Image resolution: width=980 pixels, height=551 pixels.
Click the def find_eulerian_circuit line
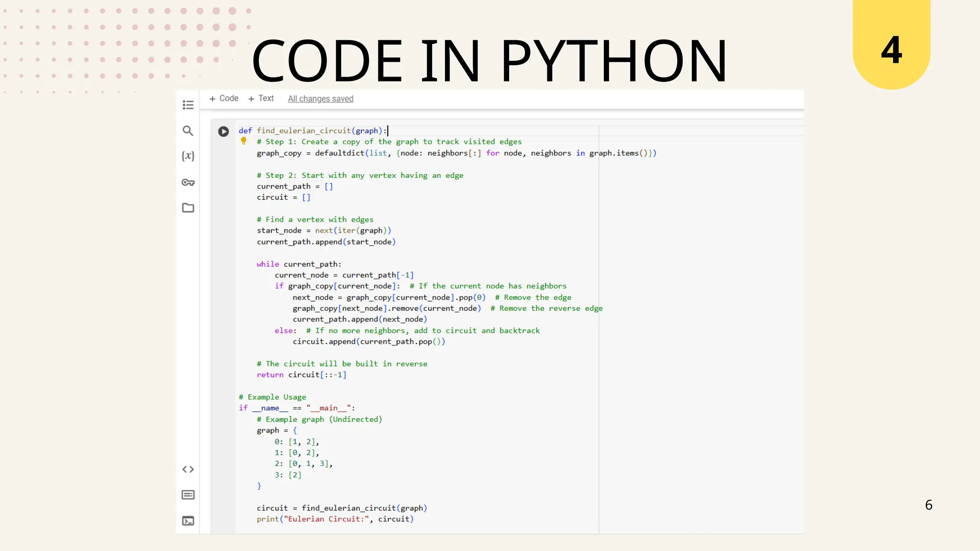coord(312,131)
